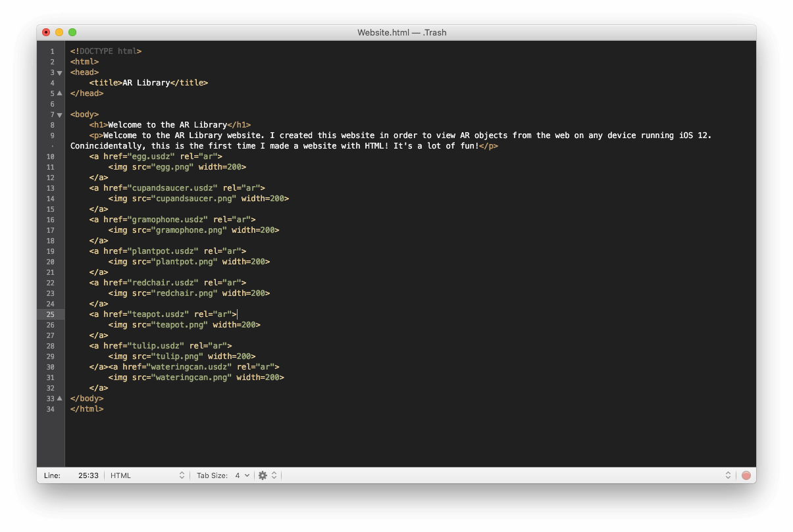This screenshot has height=532, width=793.
Task: Click the red close button with unsaved dot
Action: [46, 32]
